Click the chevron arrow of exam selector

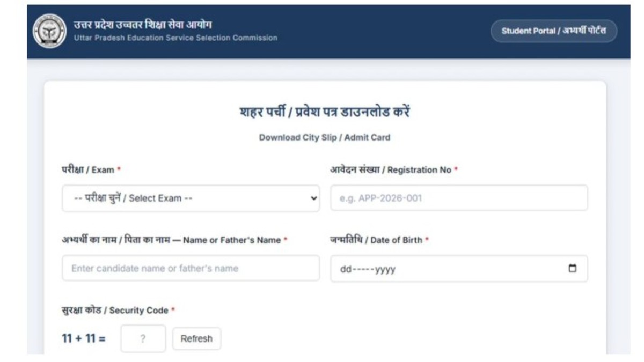[x=314, y=198]
